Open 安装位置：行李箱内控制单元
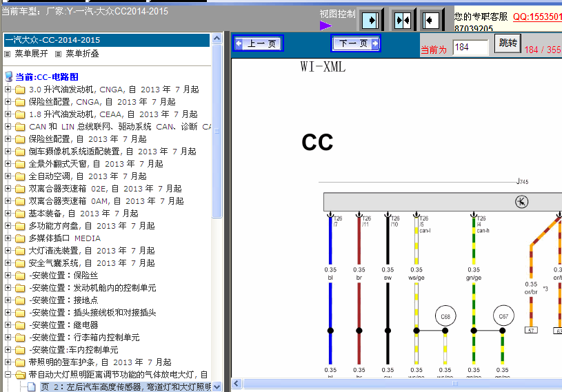The width and height of the screenshot is (562, 392). (x=85, y=337)
